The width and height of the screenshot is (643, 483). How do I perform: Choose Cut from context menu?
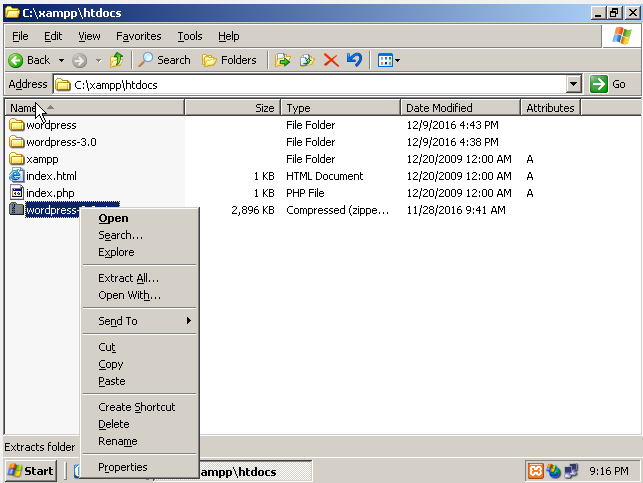pyautogui.click(x=139, y=347)
